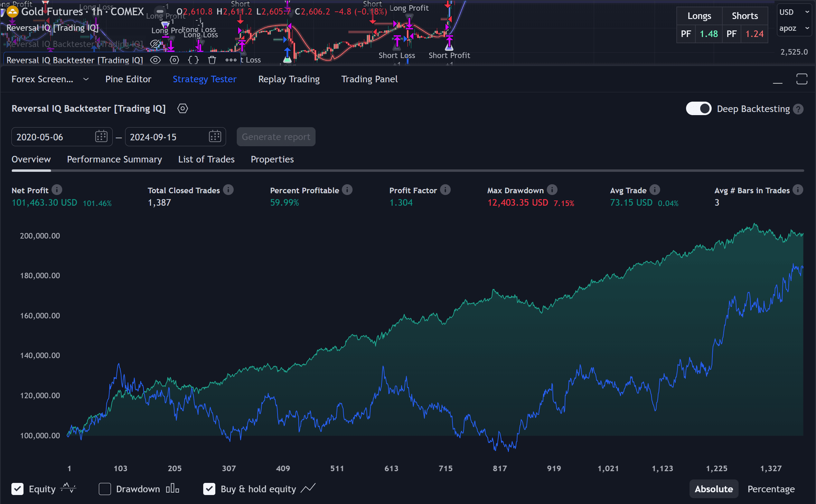Image resolution: width=816 pixels, height=504 pixels.
Task: Select the Overview tab
Action: (31, 159)
